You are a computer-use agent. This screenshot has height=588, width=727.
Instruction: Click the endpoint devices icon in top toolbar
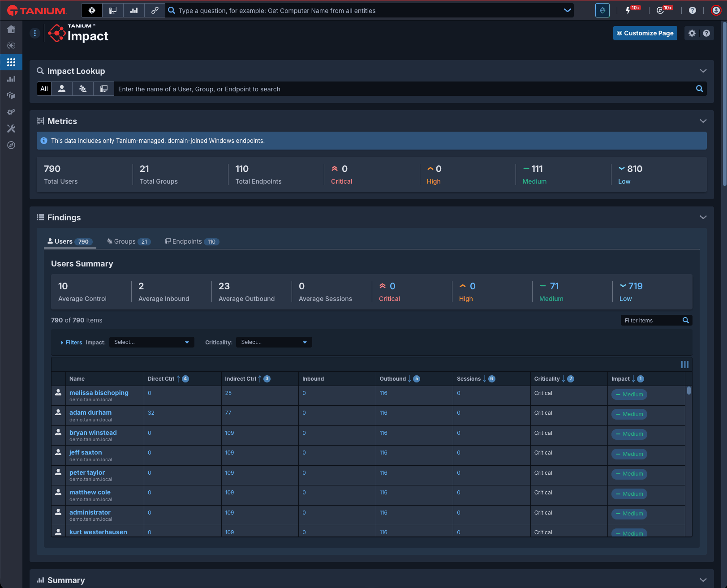point(113,10)
